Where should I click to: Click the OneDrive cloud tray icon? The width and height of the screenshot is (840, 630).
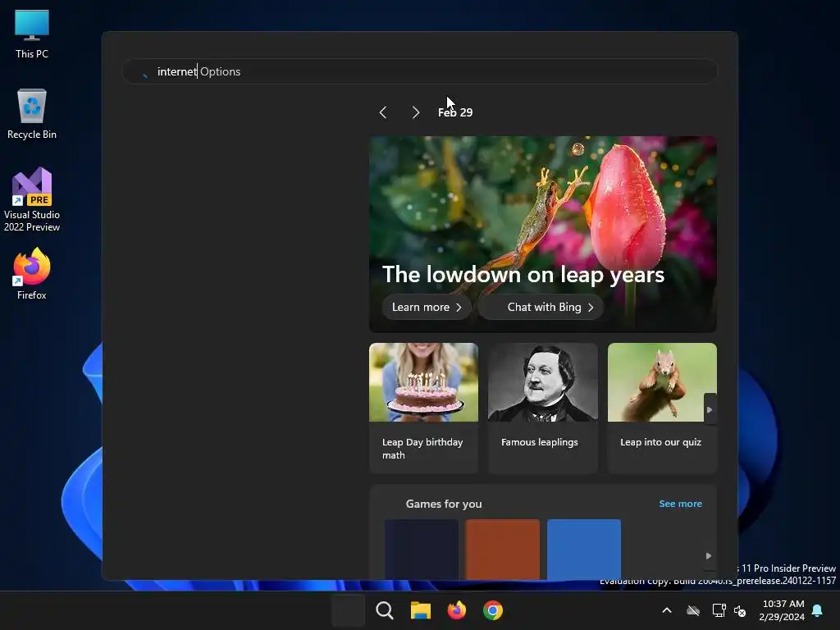pos(693,610)
